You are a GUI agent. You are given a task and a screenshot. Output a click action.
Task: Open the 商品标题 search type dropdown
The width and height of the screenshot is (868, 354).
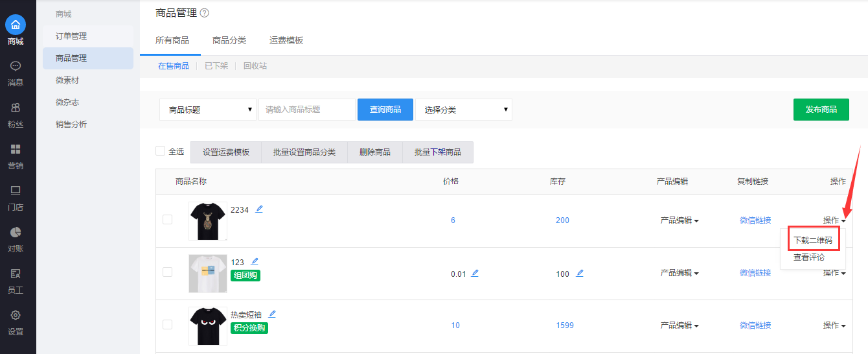click(208, 110)
